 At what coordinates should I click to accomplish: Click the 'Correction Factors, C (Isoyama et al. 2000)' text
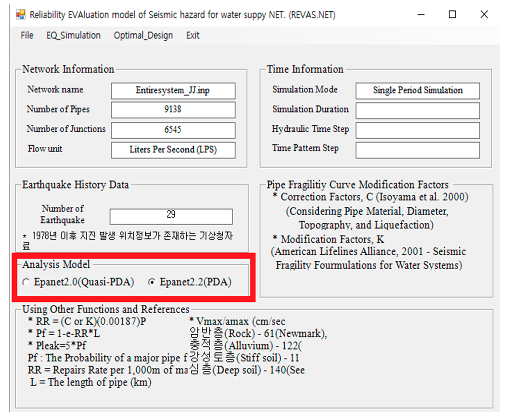point(371,197)
